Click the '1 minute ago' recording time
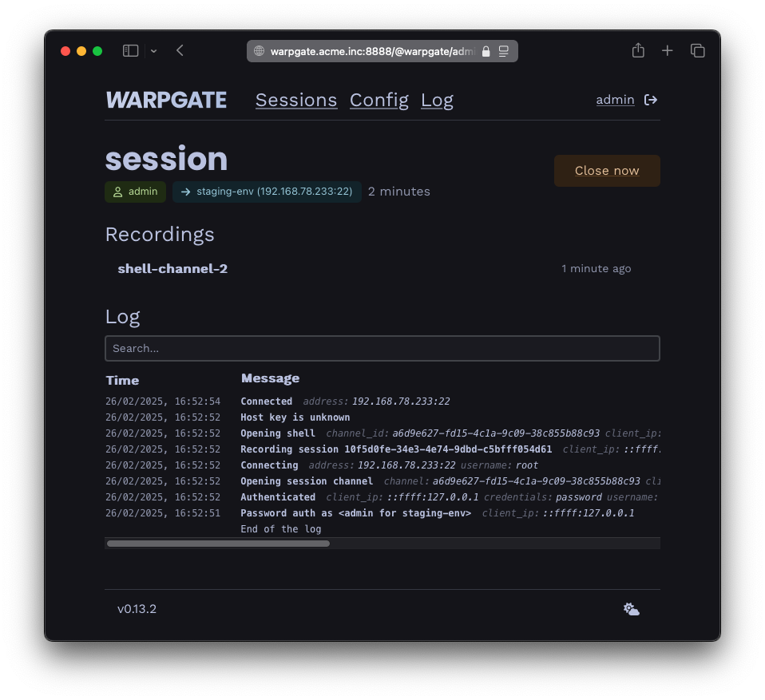Screen dimensions: 765x700 (597, 269)
